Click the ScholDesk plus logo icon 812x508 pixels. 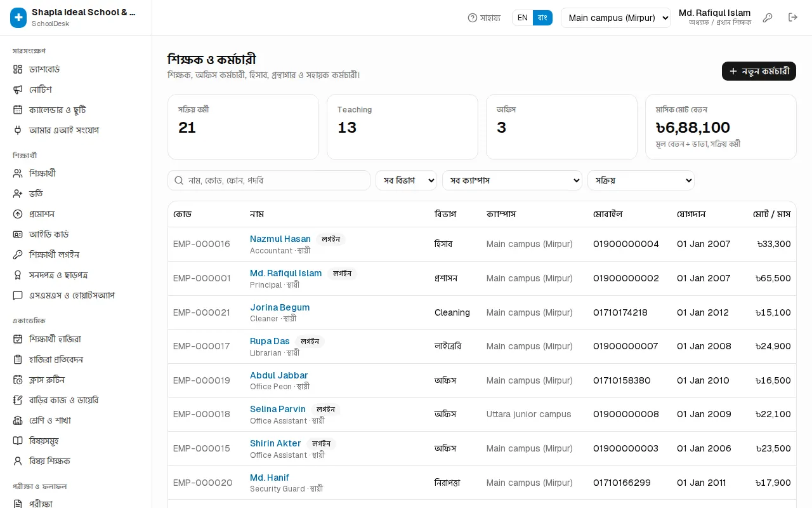coord(18,18)
